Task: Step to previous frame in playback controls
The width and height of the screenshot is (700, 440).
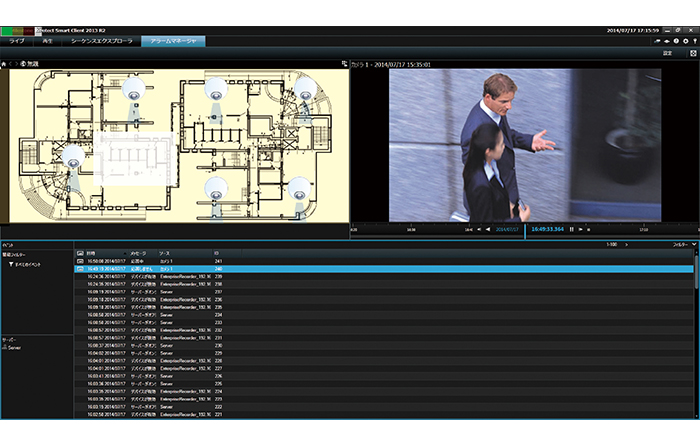Action: pyautogui.click(x=477, y=229)
